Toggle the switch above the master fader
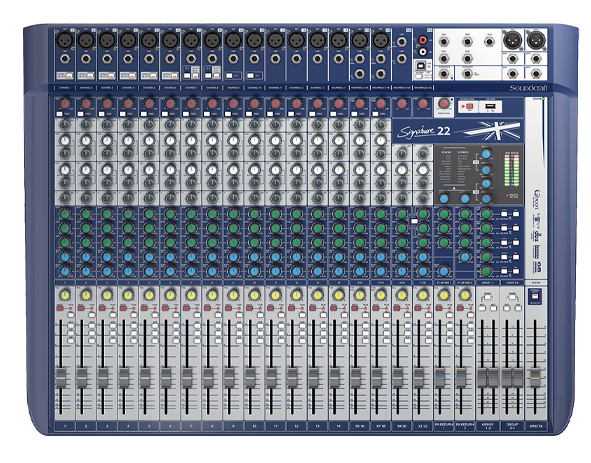This screenshot has height=463, width=591. click(x=534, y=295)
